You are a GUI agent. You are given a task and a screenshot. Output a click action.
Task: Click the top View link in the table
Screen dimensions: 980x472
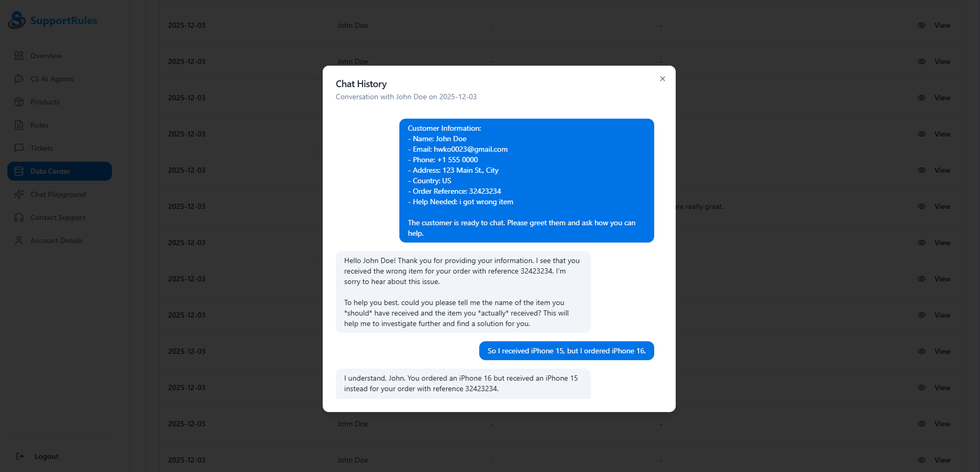(x=942, y=25)
